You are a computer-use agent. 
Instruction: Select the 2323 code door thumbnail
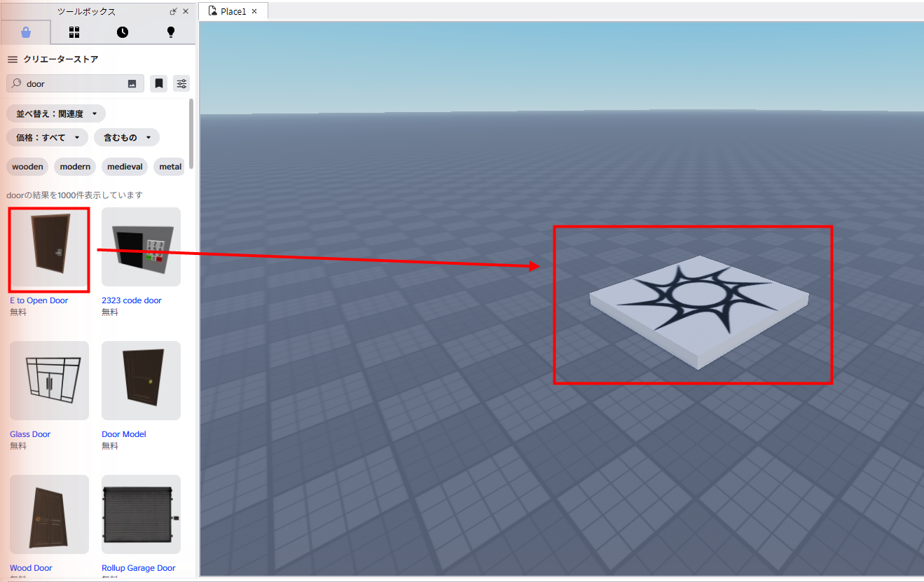click(141, 247)
